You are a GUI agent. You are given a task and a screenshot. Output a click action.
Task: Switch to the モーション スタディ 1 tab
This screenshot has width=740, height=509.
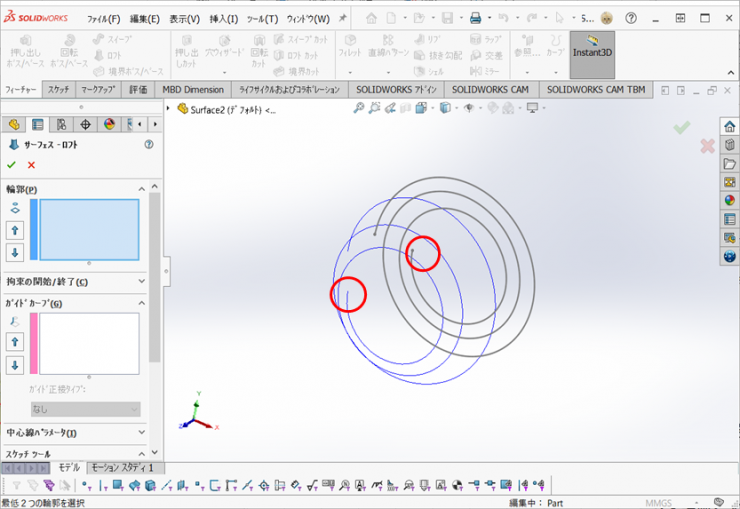coord(123,468)
